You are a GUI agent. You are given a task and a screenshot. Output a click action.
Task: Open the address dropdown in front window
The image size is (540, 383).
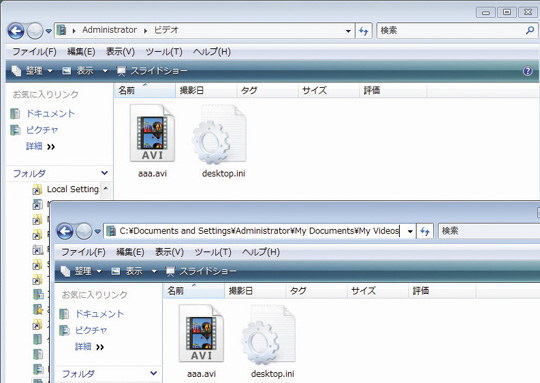pyautogui.click(x=410, y=231)
